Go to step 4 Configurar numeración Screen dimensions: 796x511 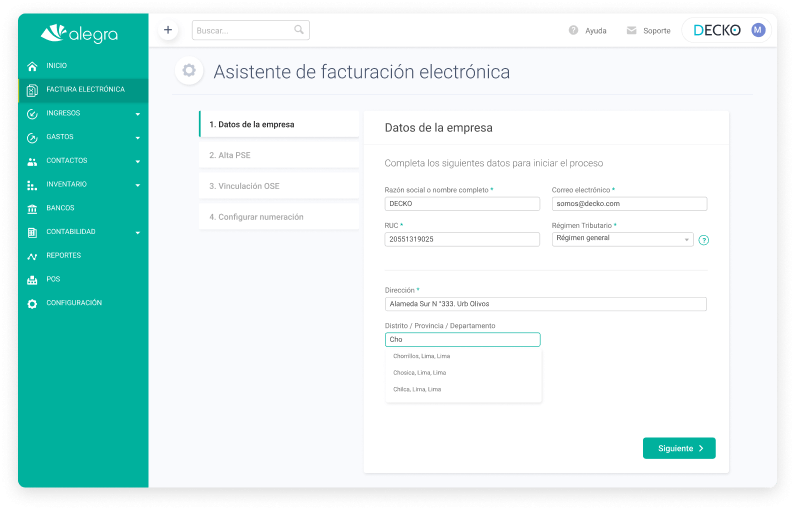coord(278,217)
